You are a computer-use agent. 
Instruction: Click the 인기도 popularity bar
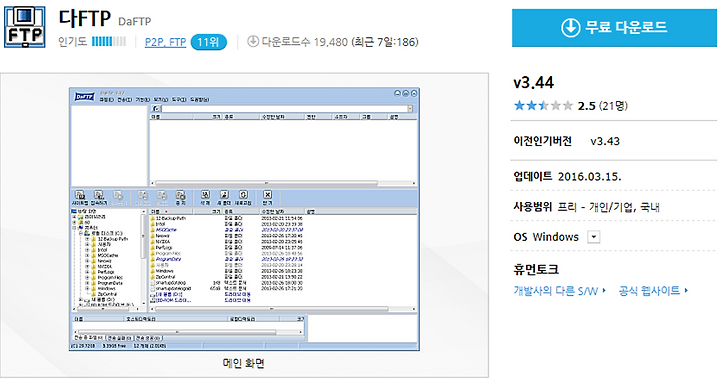tap(109, 42)
